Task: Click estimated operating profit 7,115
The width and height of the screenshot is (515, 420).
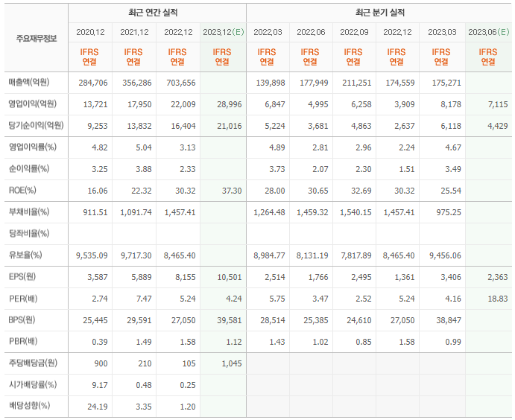Action: (498, 105)
